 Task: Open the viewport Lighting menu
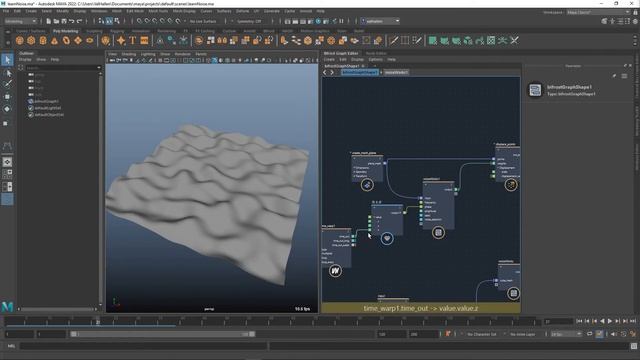148,54
